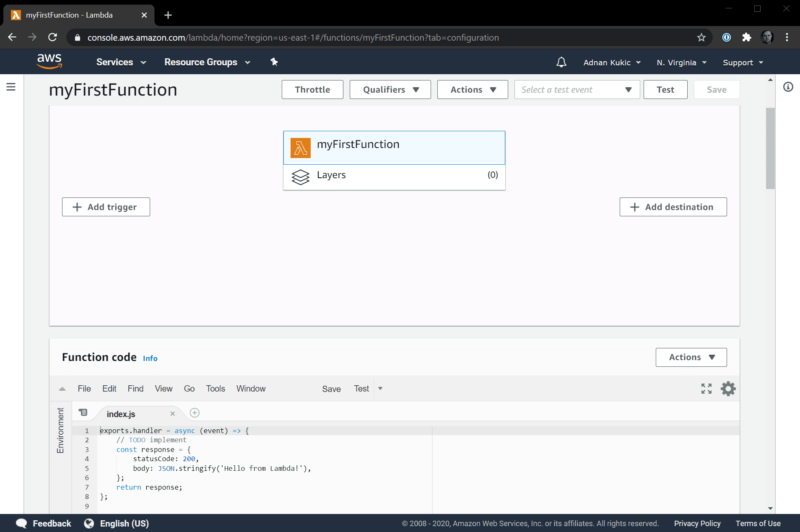Click the AWS logo home icon
The height and width of the screenshot is (532, 800).
49,61
